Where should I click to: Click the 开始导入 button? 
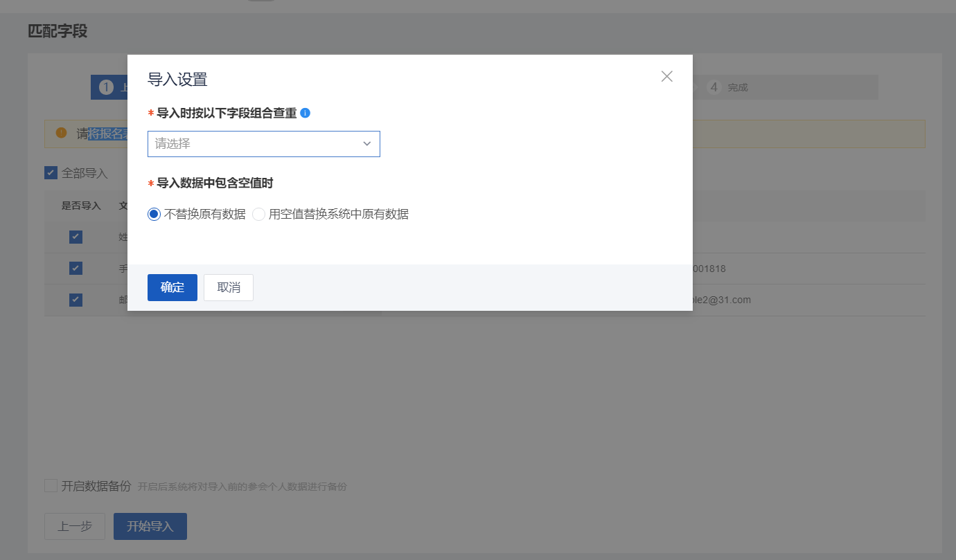coord(150,526)
